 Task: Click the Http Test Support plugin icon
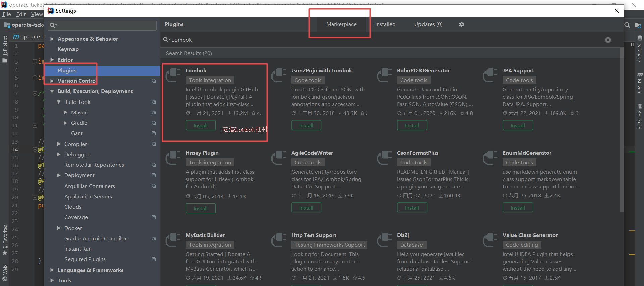point(279,240)
